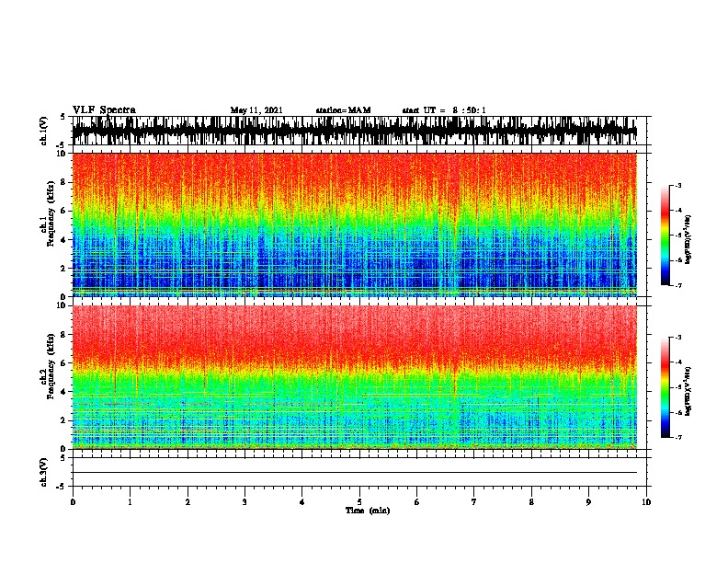The image size is (728, 563).
Task: Click the "6" kHz tick on ch.1 spectrogram axis
Action: 64,211
